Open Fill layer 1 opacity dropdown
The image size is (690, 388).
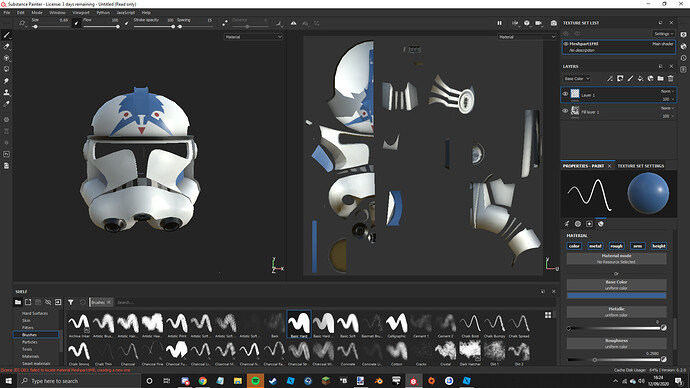coord(668,116)
